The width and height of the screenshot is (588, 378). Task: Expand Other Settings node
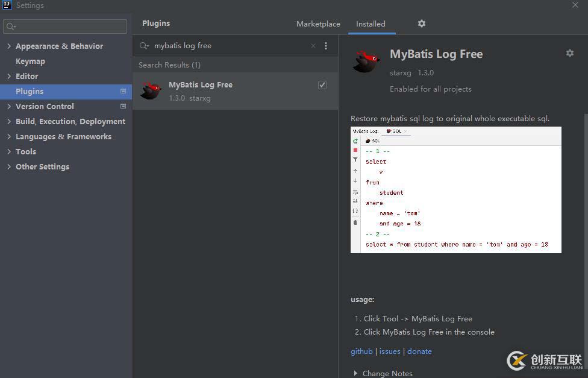[x=9, y=166]
